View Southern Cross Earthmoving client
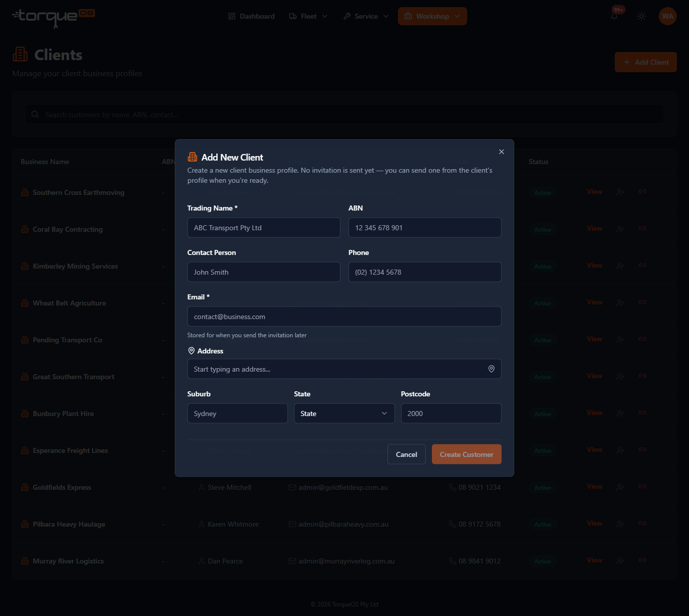689x616 pixels. tap(595, 192)
